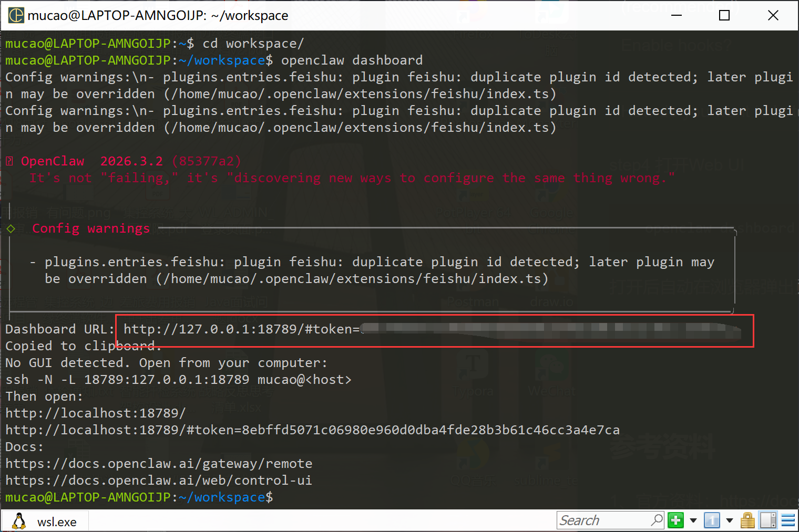Viewport: 799px width, 532px height.
Task: Click the "openclaw dashboard" command text
Action: coord(352,60)
